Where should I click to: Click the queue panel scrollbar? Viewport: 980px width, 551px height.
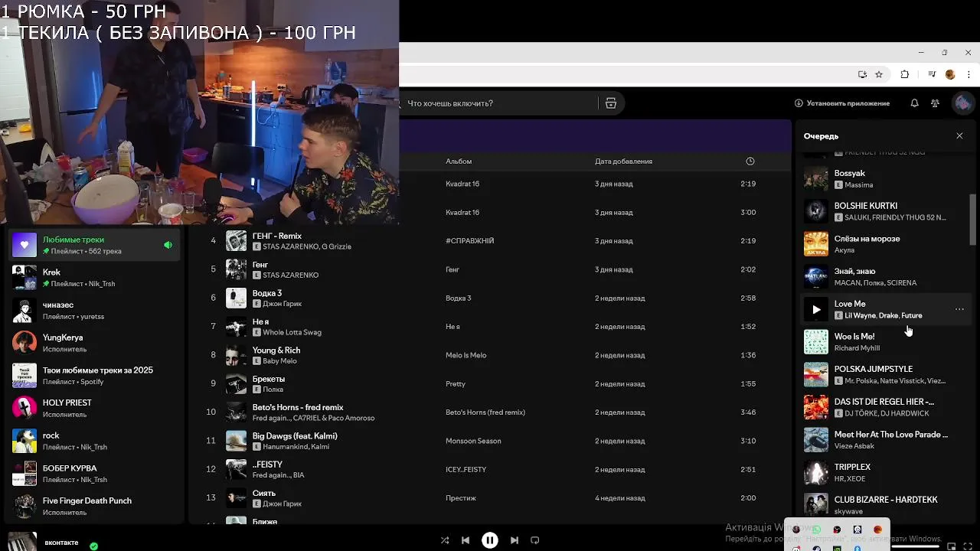[973, 220]
